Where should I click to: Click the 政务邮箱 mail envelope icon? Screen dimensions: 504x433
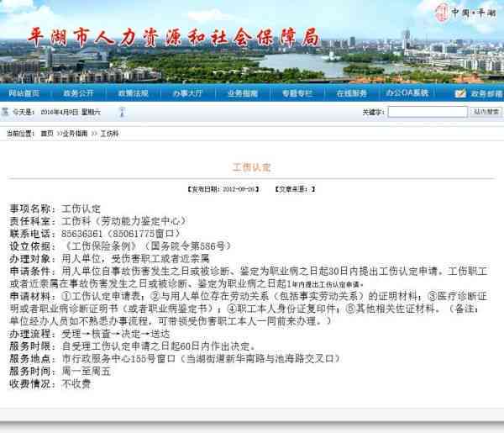coord(460,93)
